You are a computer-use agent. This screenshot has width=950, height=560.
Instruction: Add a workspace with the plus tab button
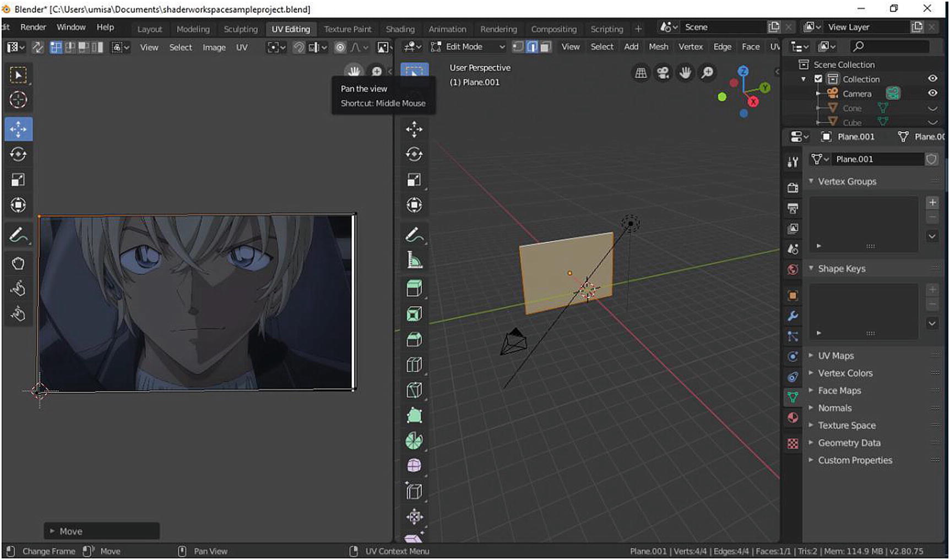638,29
